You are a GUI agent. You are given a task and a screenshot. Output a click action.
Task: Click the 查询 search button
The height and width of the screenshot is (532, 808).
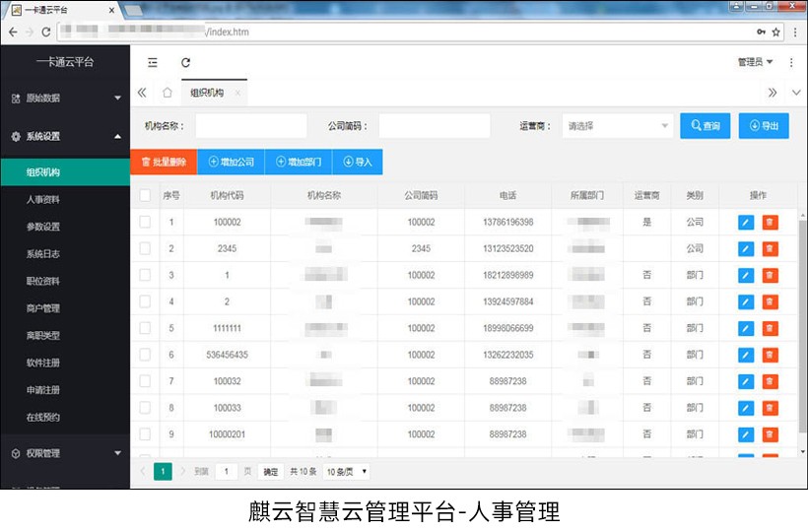[706, 126]
